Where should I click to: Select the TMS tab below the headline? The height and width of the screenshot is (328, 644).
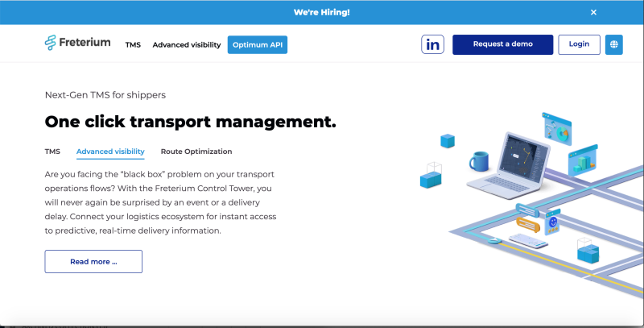52,152
